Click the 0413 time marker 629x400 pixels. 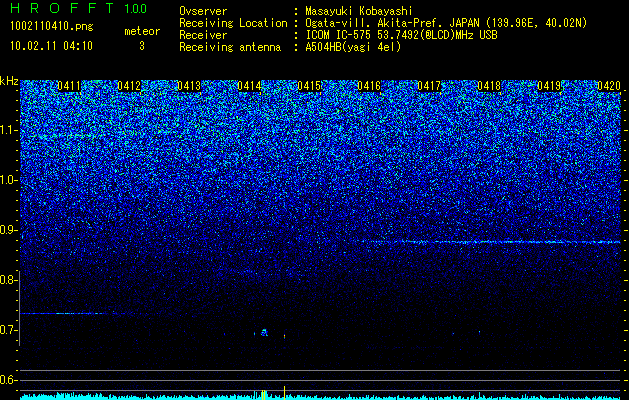click(x=189, y=86)
